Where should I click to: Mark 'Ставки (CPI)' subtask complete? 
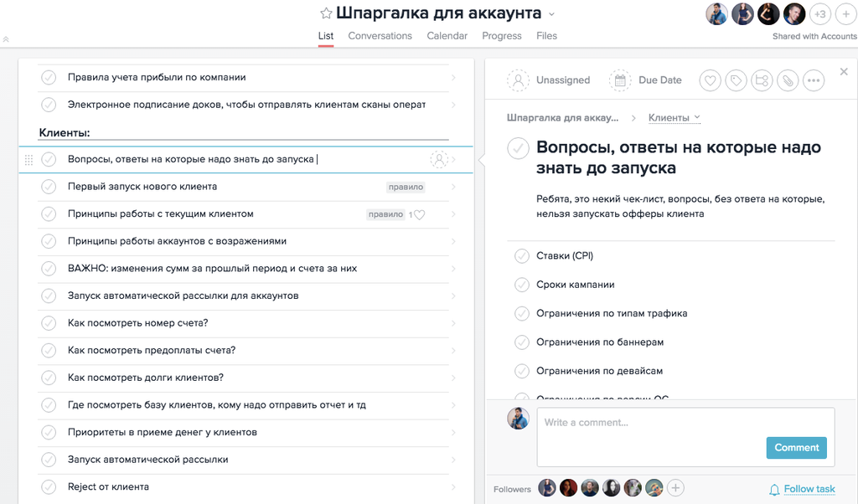click(521, 256)
